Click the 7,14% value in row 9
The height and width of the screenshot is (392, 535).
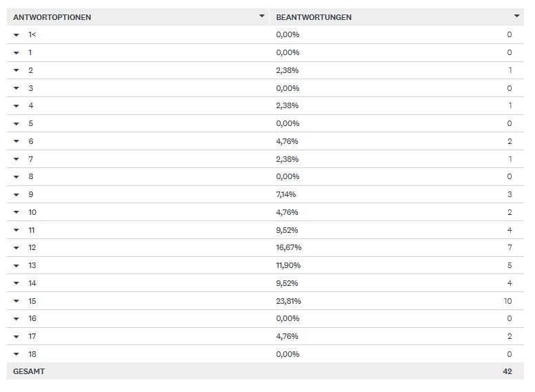287,194
